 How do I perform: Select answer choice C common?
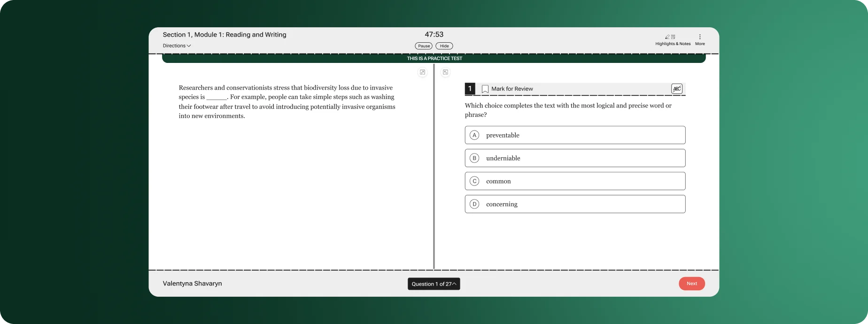(x=575, y=181)
